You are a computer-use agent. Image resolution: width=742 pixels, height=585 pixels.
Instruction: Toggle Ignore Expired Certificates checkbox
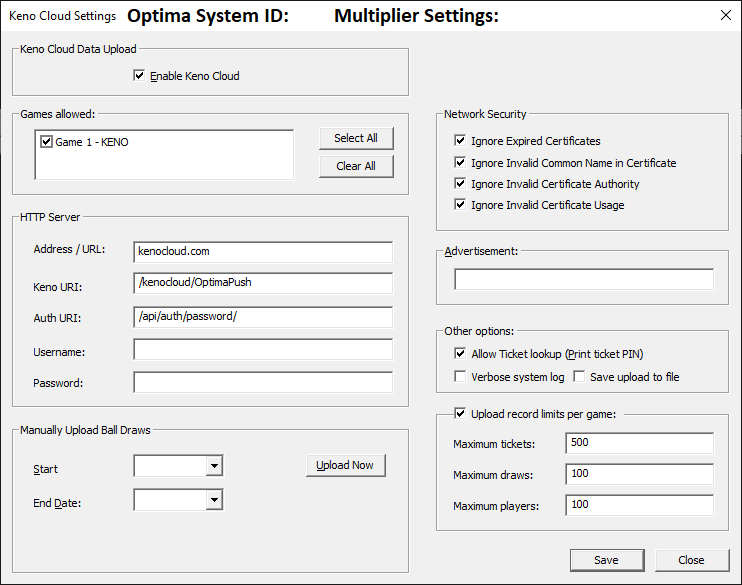click(x=461, y=141)
